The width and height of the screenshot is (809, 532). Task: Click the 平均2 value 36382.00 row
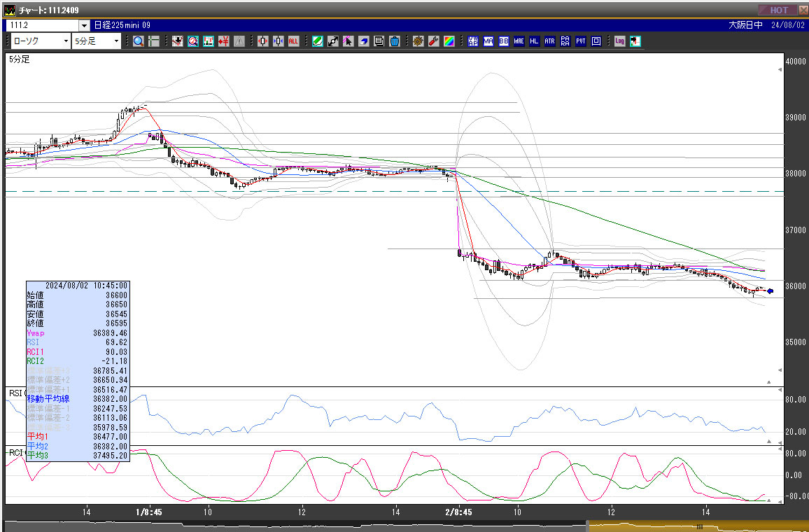pyautogui.click(x=78, y=447)
